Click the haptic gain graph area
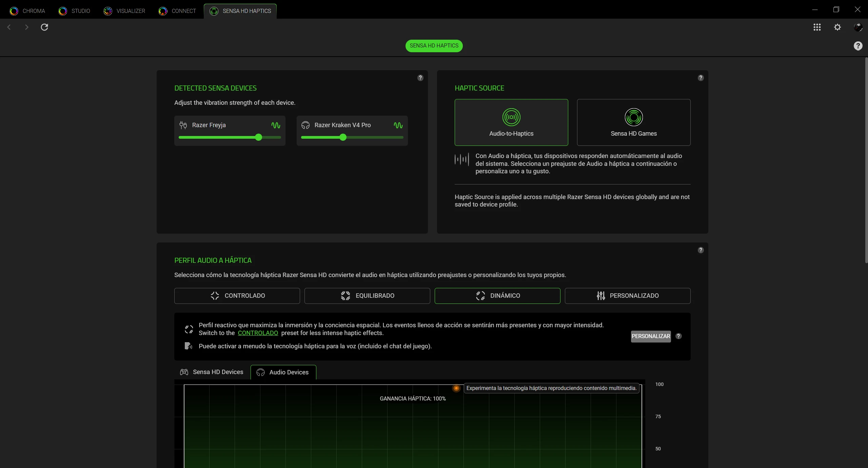This screenshot has width=868, height=468. tap(413, 426)
